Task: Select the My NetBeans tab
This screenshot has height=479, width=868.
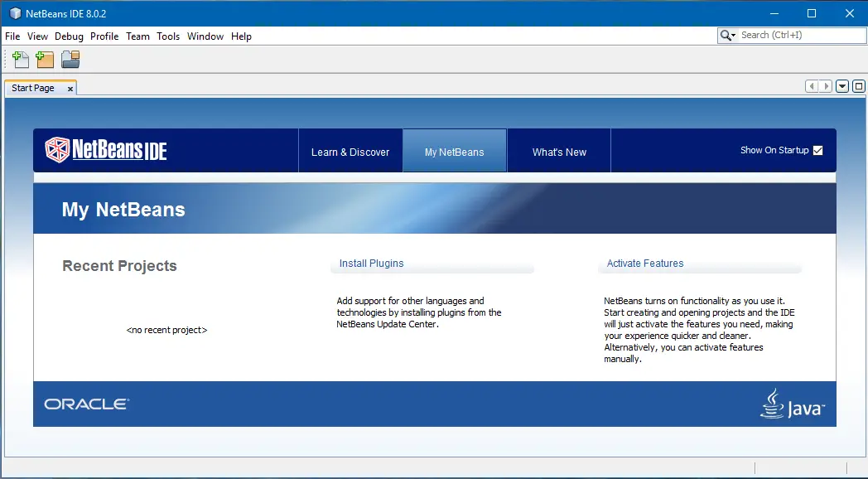Action: pos(455,151)
